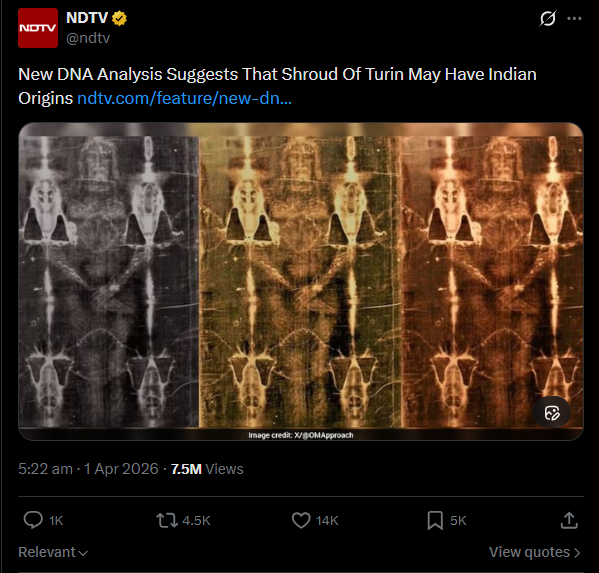The width and height of the screenshot is (599, 573).
Task: Click the Grok explain icon
Action: (x=547, y=18)
